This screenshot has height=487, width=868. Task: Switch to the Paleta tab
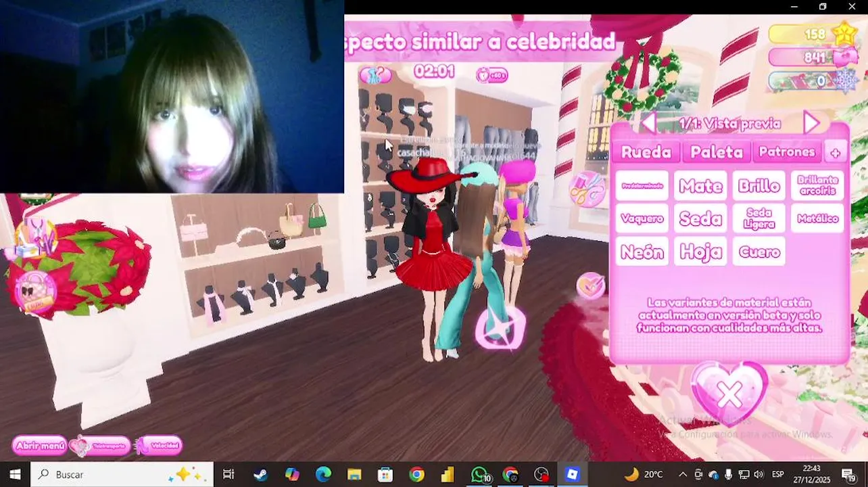click(x=717, y=152)
